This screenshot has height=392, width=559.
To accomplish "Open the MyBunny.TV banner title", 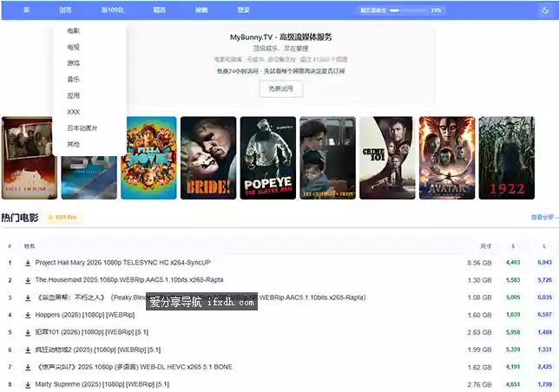I will click(281, 37).
